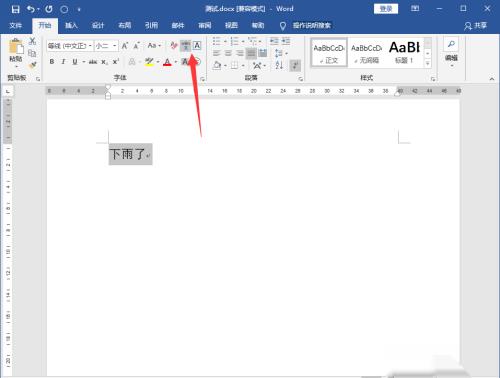Click the Undo arrow icon
Screen dimensions: 500x378
pos(31,9)
